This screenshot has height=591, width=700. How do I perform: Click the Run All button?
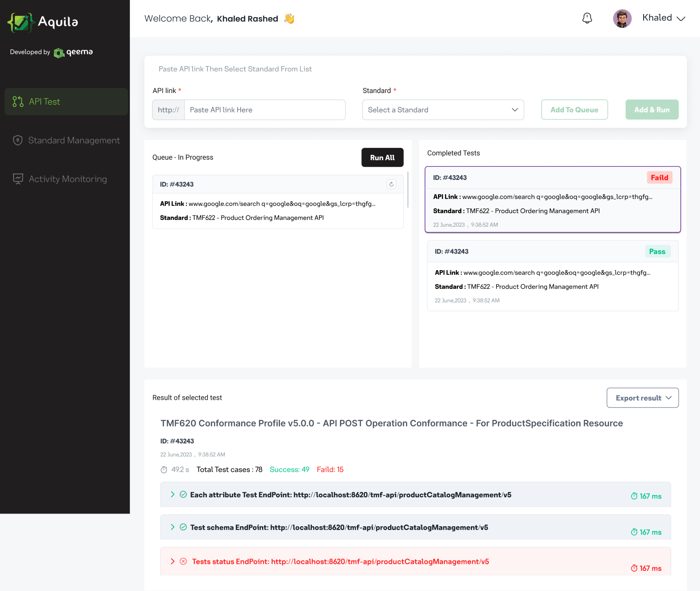pos(382,158)
